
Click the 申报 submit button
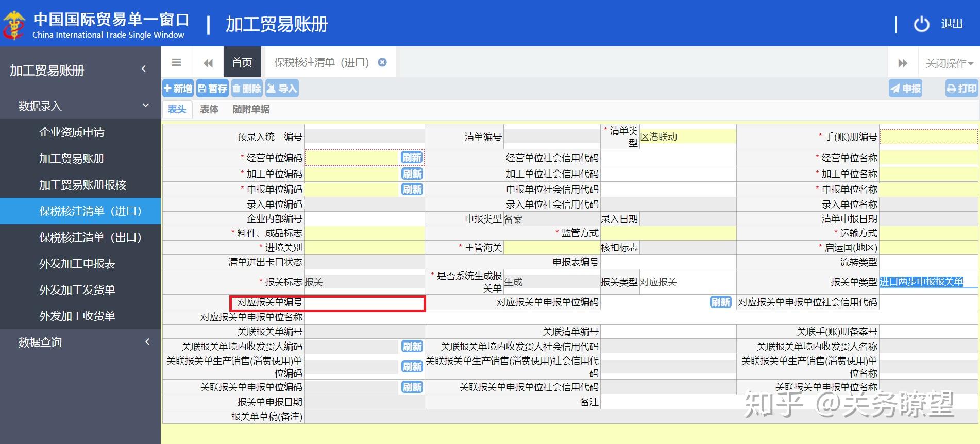click(905, 89)
